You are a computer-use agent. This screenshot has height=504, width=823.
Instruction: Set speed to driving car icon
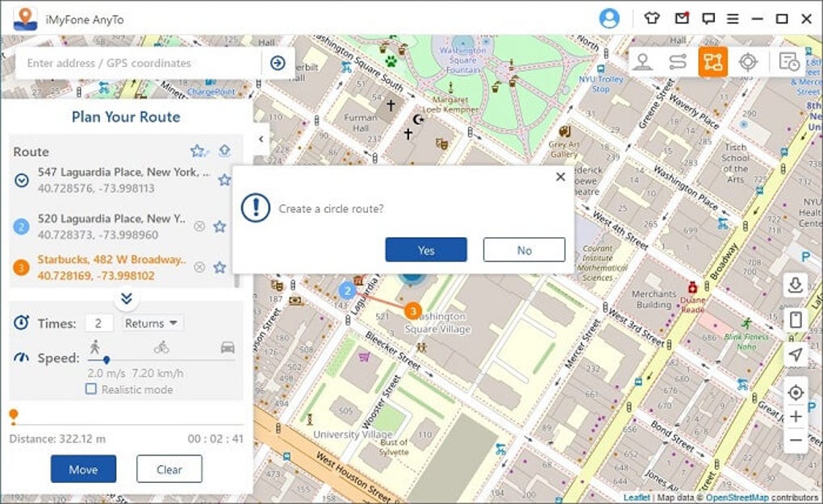[228, 348]
